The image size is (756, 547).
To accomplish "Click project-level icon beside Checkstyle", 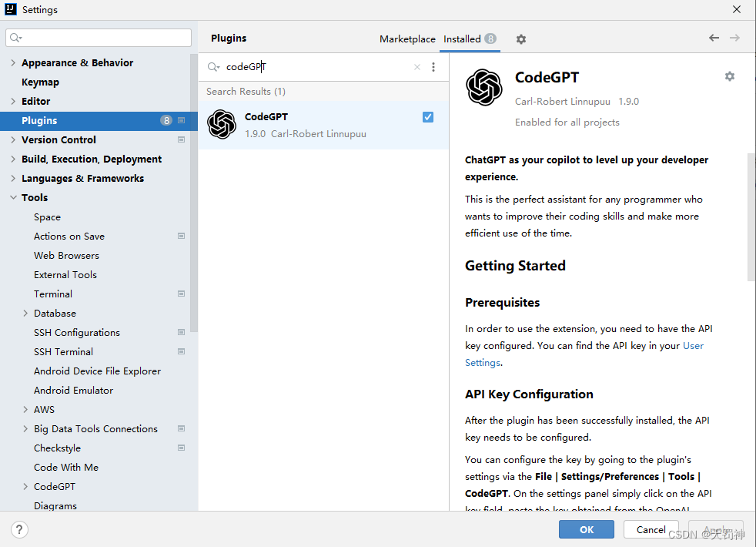I will (181, 448).
